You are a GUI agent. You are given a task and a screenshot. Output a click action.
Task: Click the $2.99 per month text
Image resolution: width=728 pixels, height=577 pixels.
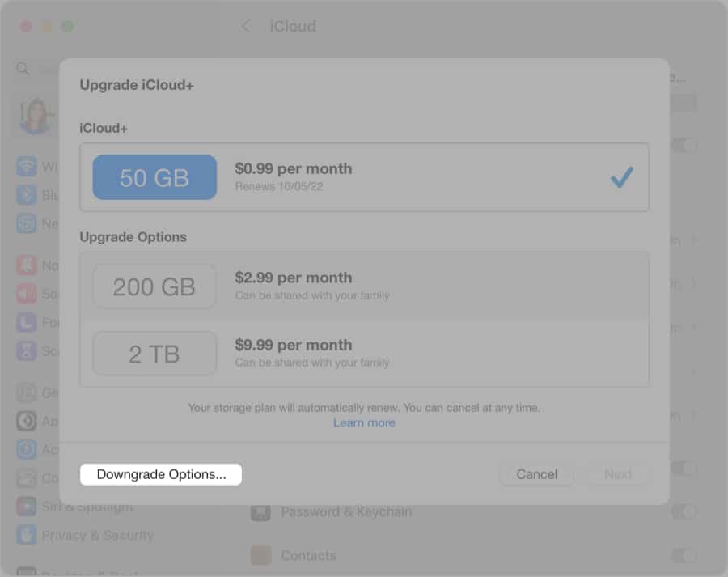click(x=294, y=278)
